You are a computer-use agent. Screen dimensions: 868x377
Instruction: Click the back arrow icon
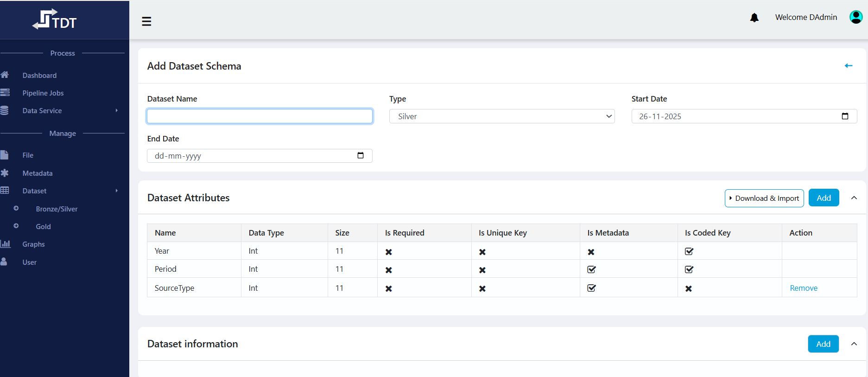point(848,66)
